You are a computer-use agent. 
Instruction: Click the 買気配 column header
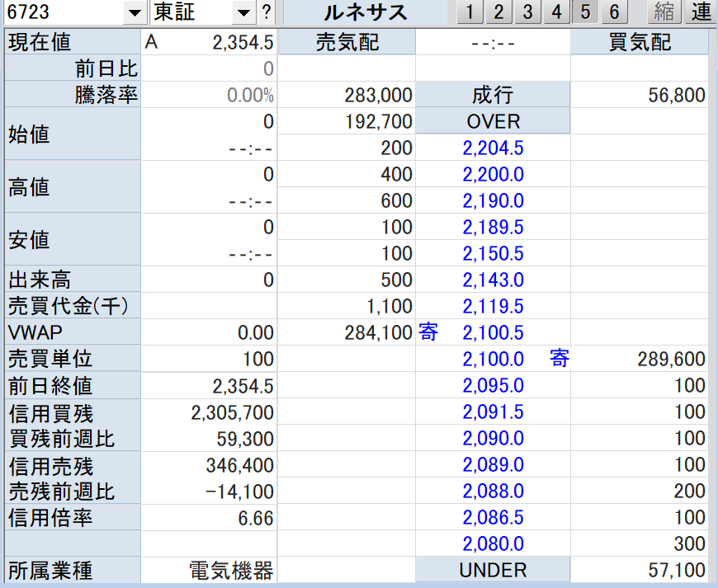click(640, 43)
